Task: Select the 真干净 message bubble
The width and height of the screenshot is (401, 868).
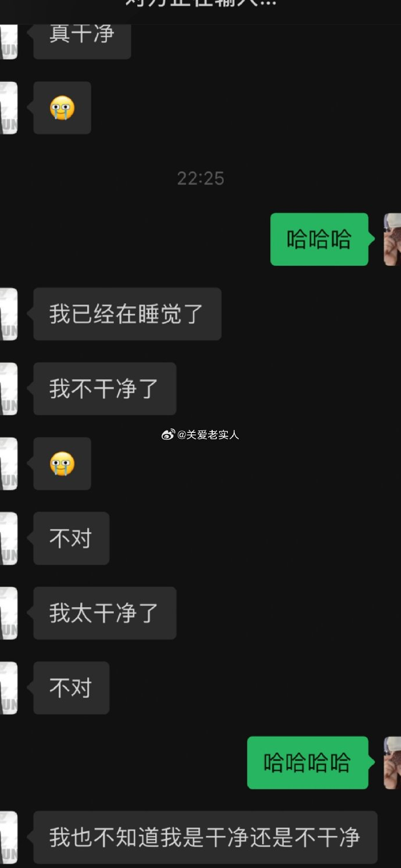Action: pyautogui.click(x=82, y=41)
